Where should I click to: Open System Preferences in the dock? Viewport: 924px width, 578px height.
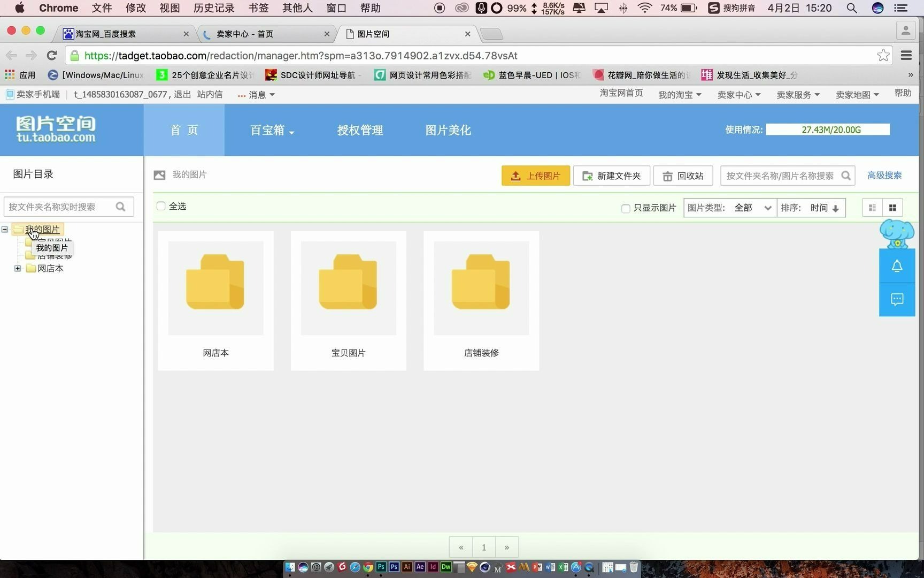(316, 567)
